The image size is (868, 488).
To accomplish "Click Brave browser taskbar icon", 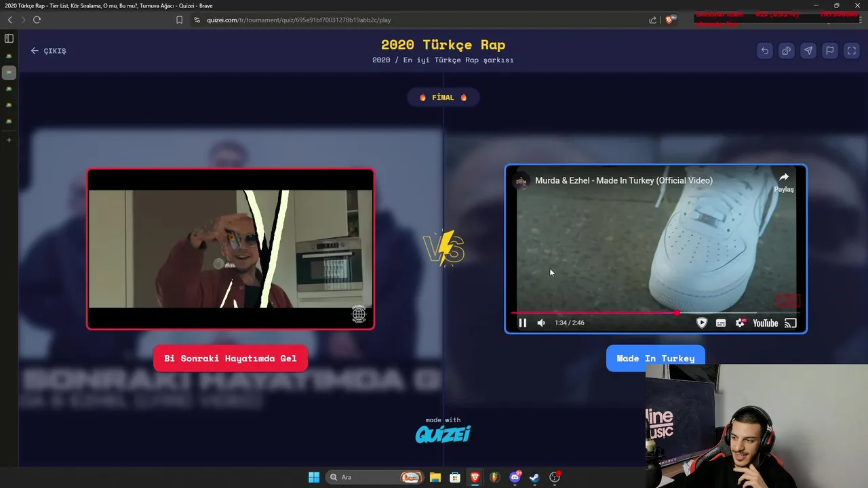I will point(475,477).
